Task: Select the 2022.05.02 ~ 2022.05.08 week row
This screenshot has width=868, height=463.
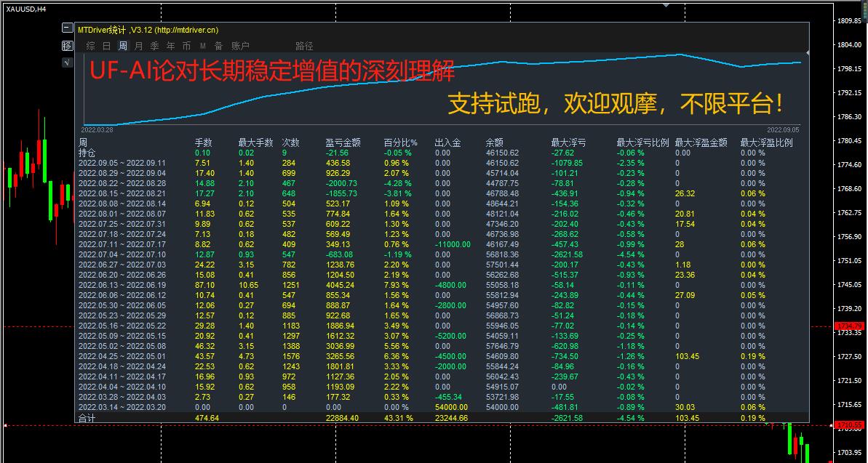Action: (x=441, y=346)
